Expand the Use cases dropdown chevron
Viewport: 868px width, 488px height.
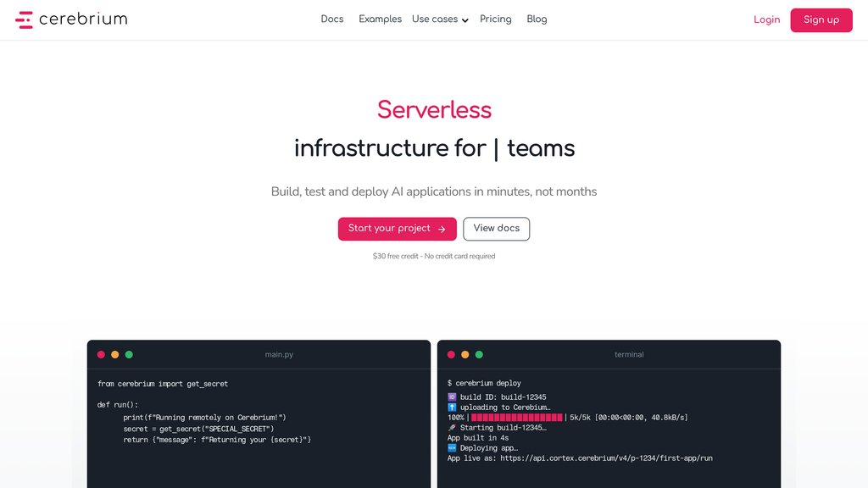coord(465,20)
